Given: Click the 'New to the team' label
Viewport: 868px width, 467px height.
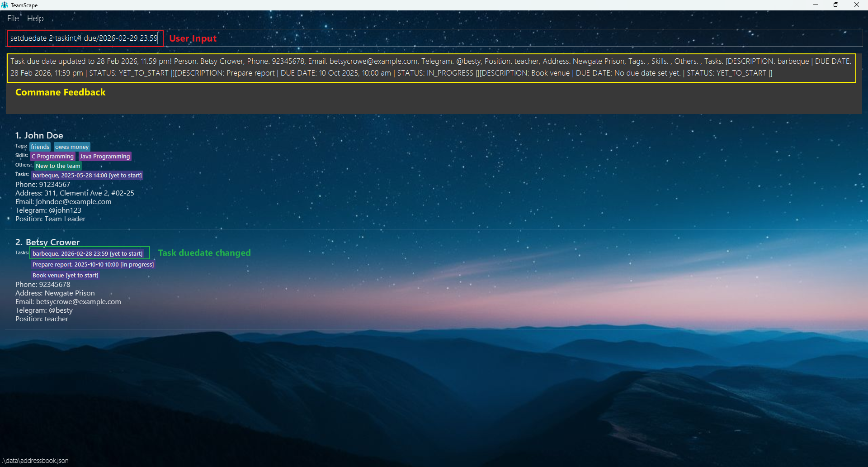Looking at the screenshot, I should (58, 166).
